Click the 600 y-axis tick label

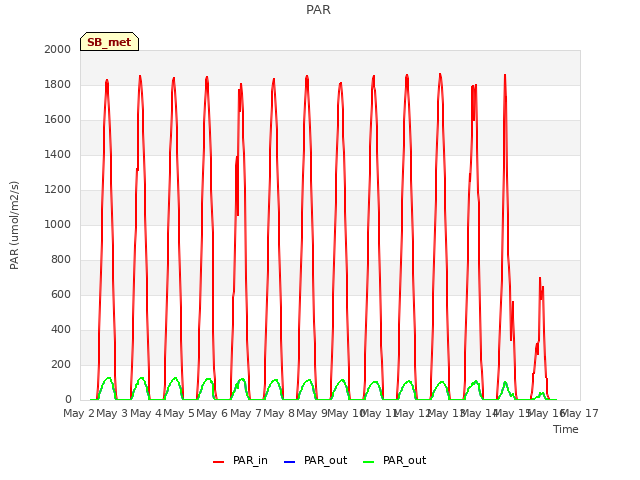pos(61,294)
